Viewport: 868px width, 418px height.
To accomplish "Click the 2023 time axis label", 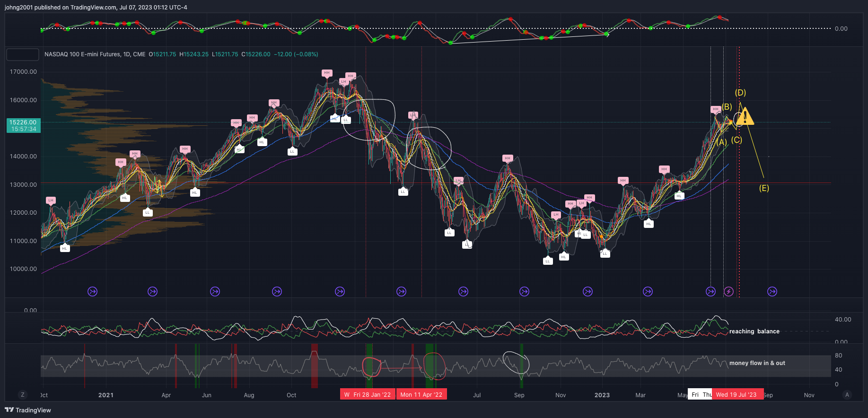I will (x=602, y=395).
